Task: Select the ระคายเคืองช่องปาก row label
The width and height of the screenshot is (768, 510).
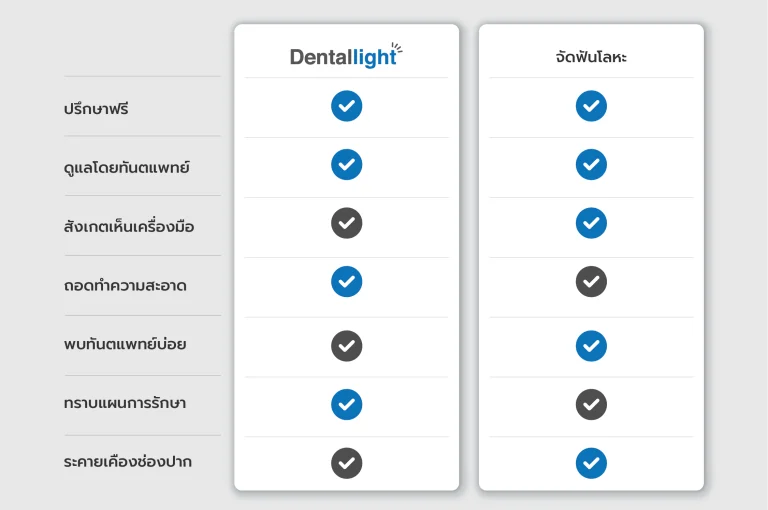Action: coord(128,462)
